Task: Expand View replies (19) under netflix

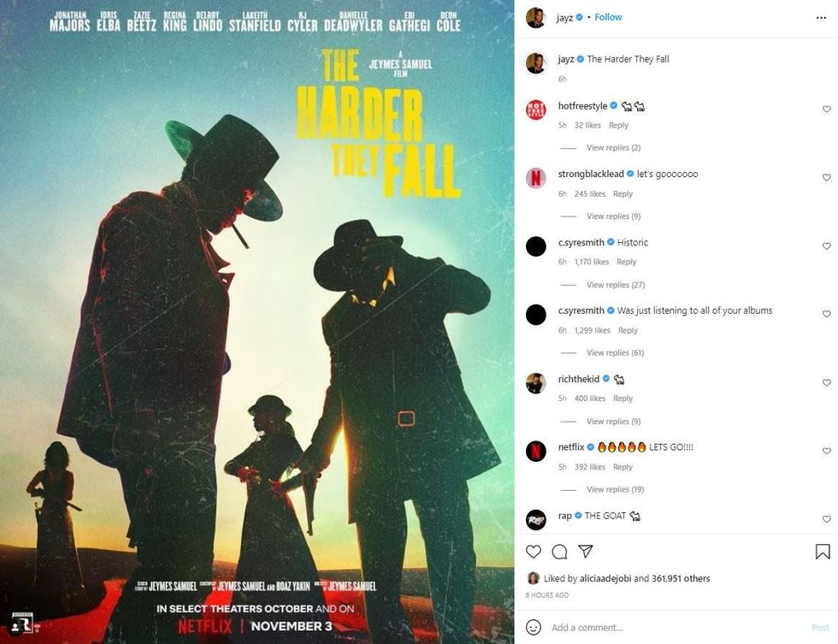Action: [x=615, y=489]
